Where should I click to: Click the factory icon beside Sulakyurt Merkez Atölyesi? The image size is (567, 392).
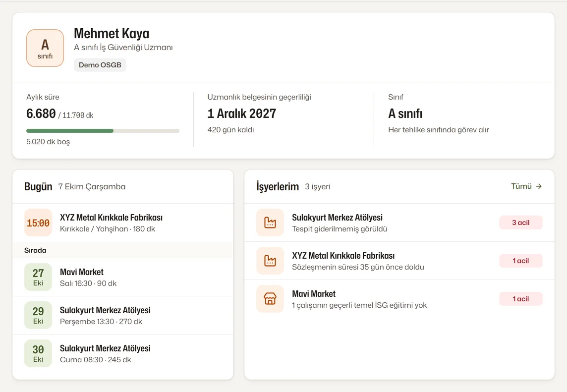[270, 223]
